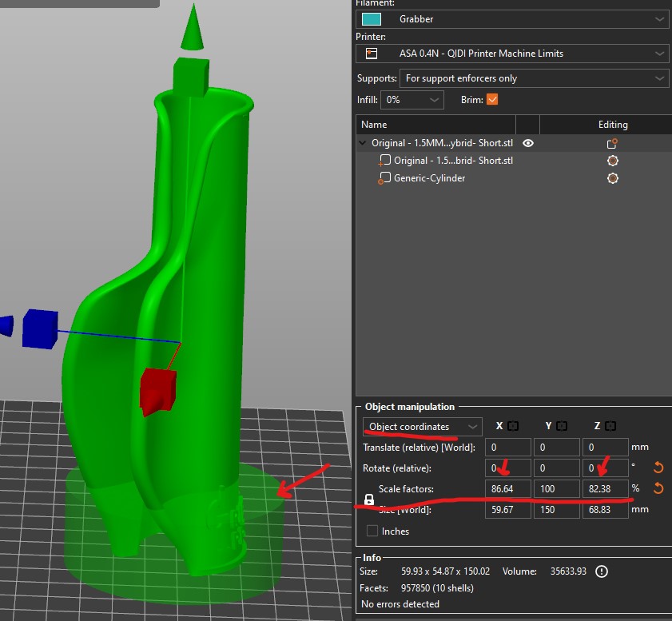The image size is (672, 621).
Task: Open the Grabber filament dropdown
Action: (x=512, y=19)
